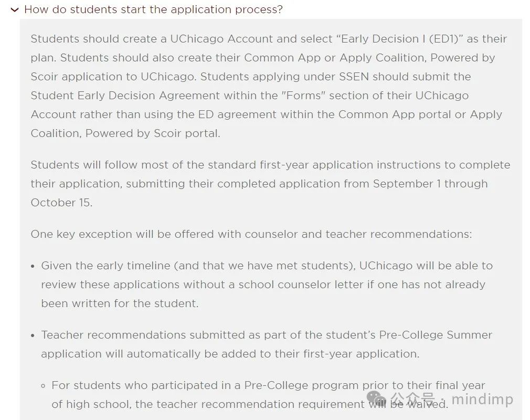This screenshot has width=530, height=420.
Task: Click the bullet before 'Given the early timeline'
Action: point(33,267)
